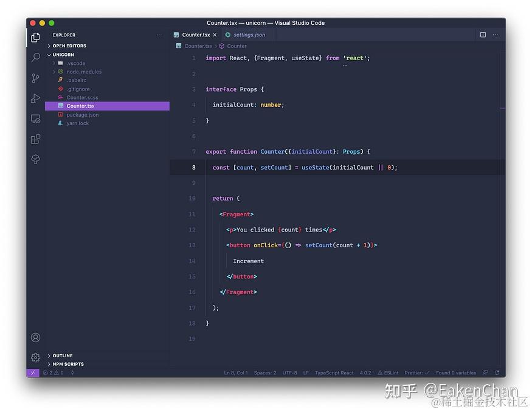This screenshot has width=532, height=412.
Task: Click the ESLint status bar item
Action: pos(388,373)
